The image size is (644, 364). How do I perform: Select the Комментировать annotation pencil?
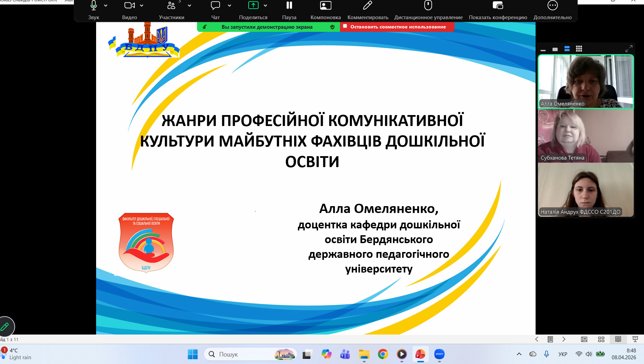tap(368, 6)
